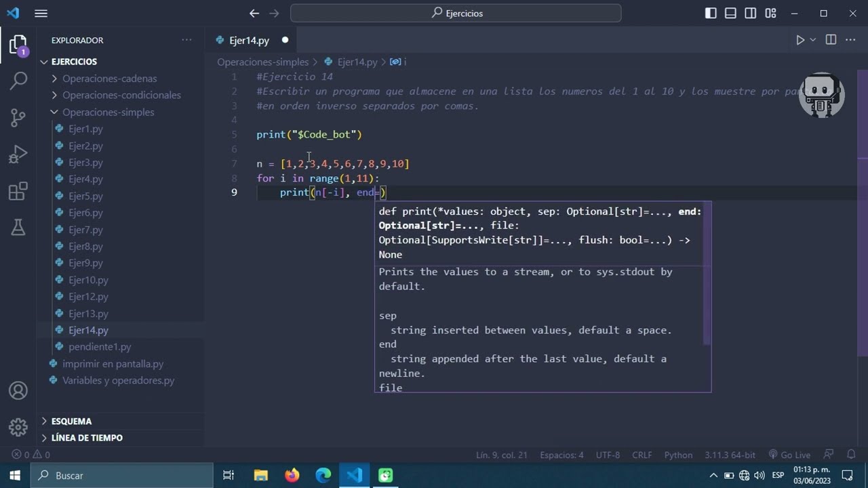Open imprimir en pantalla.py file
Viewport: 868px width, 488px height.
113,364
